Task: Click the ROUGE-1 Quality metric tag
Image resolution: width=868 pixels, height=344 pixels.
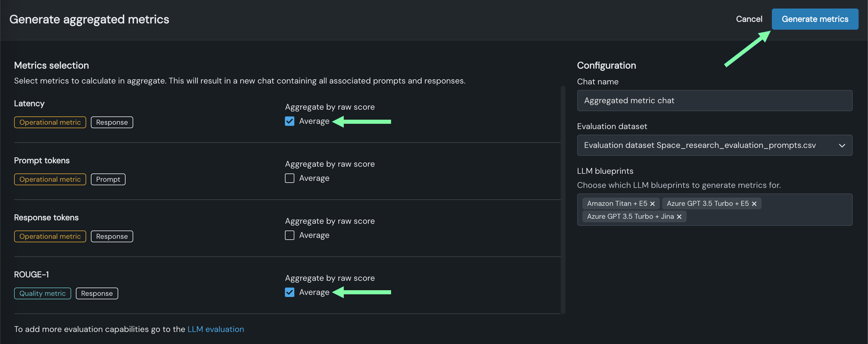Action: pos(42,293)
